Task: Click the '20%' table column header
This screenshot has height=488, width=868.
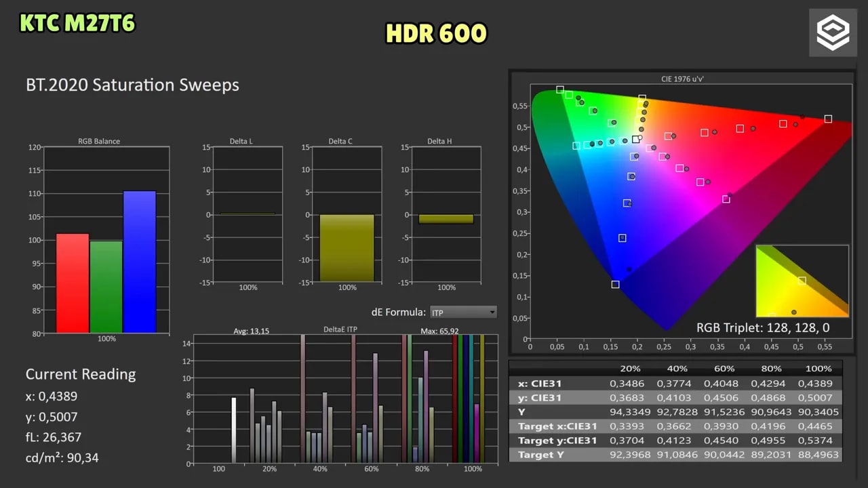Action: click(x=630, y=369)
